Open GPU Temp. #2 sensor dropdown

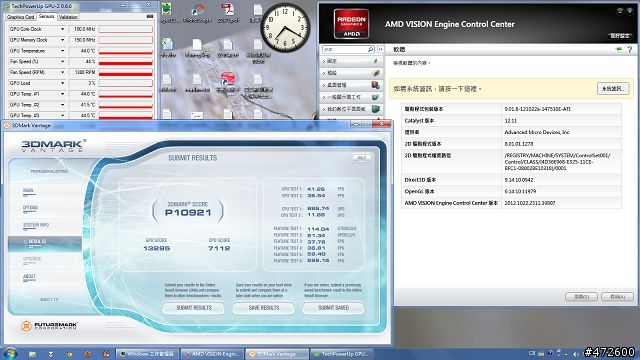tap(62, 105)
